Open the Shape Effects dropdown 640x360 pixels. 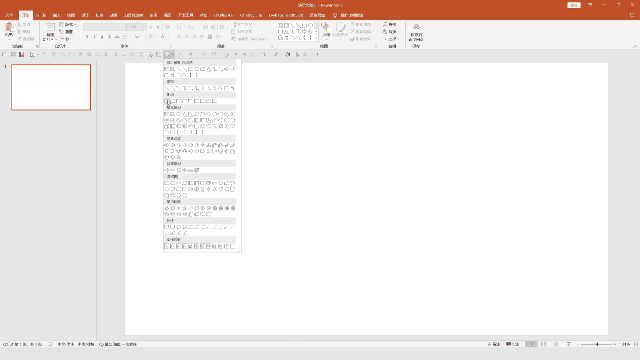click(362, 39)
